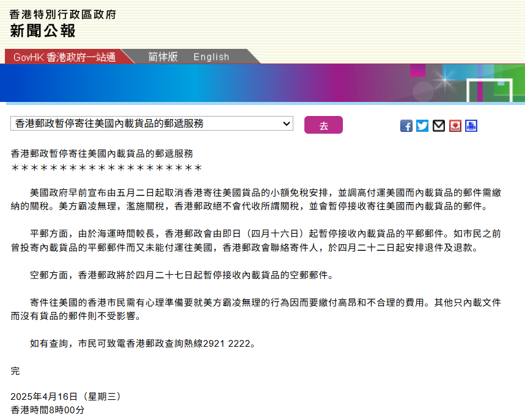Click the 香港特別行政區政府 header text
The image size is (525, 420).
62,14
